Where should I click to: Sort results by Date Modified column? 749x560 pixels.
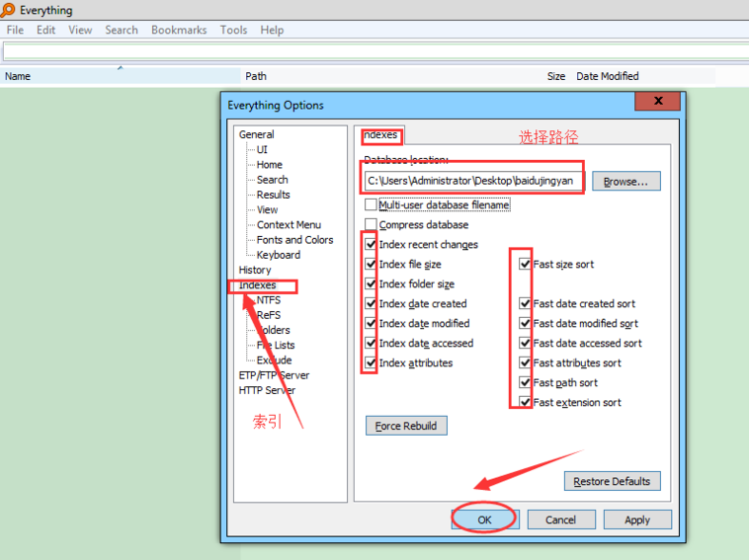click(608, 76)
